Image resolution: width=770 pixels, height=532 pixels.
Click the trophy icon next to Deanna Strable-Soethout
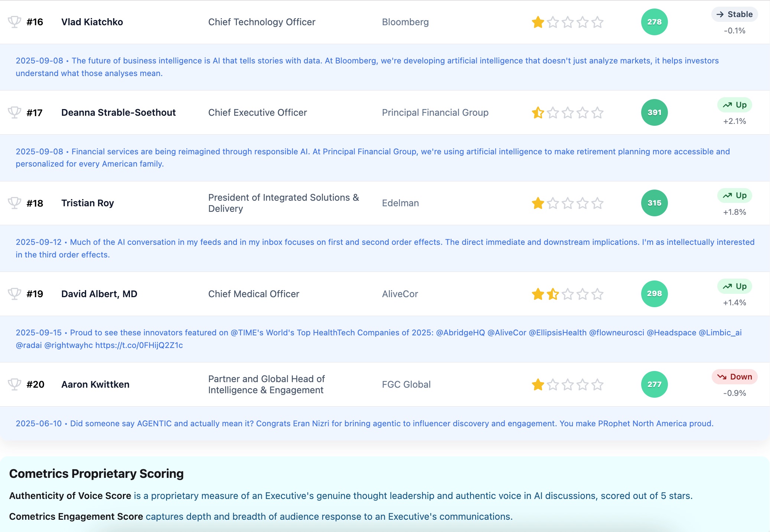(14, 112)
